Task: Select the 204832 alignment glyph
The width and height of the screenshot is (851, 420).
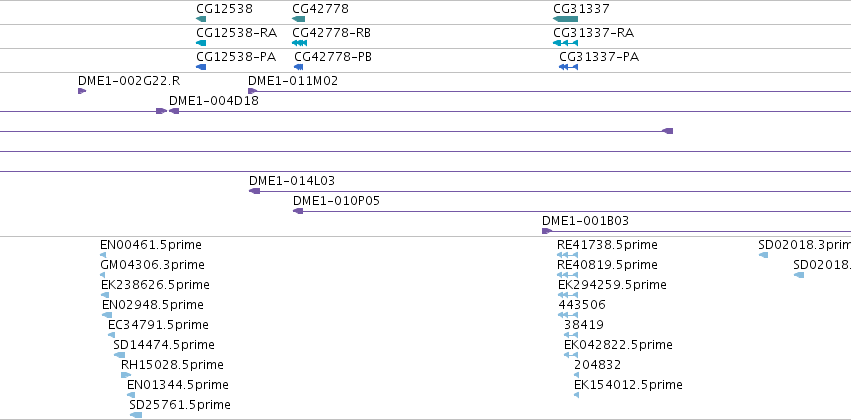Action: pyautogui.click(x=576, y=376)
